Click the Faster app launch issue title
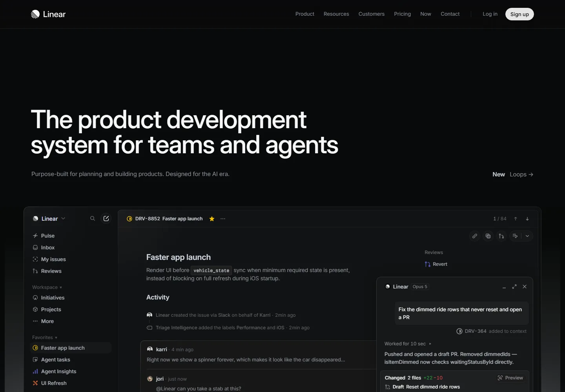This screenshot has height=392, width=565. 179,257
